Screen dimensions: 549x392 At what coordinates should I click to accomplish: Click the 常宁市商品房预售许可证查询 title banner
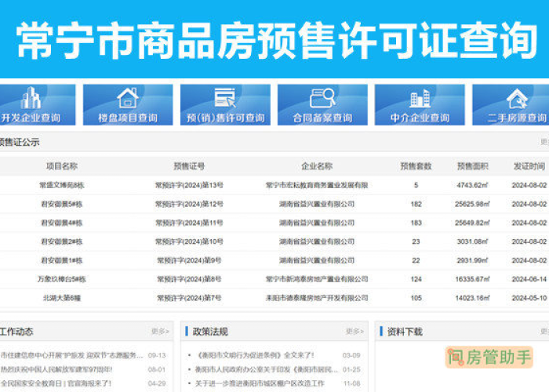click(274, 39)
